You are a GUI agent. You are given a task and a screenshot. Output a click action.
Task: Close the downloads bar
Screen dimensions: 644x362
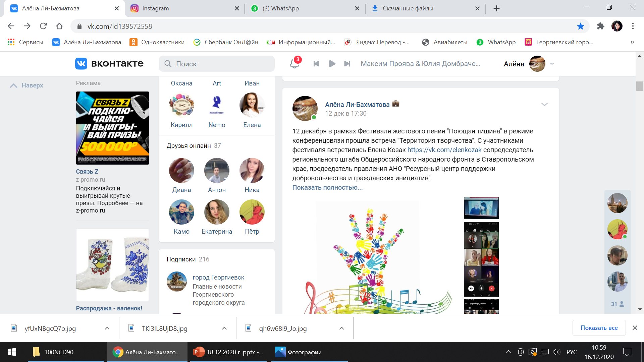pos(635,328)
